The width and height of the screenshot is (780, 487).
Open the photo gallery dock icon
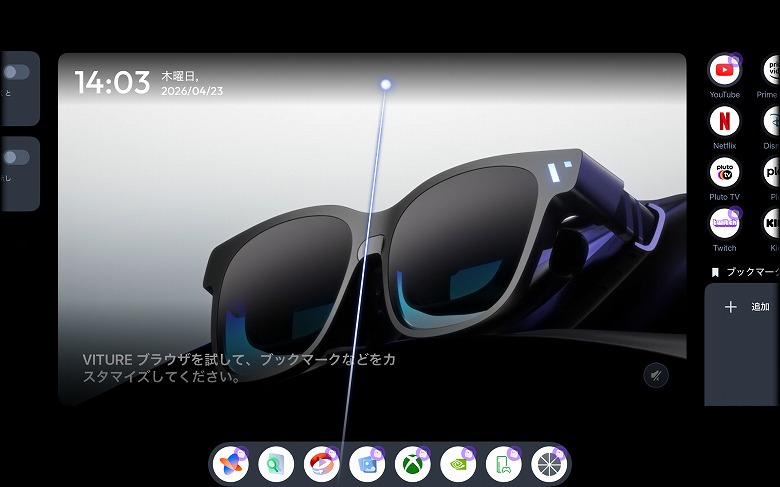(366, 464)
